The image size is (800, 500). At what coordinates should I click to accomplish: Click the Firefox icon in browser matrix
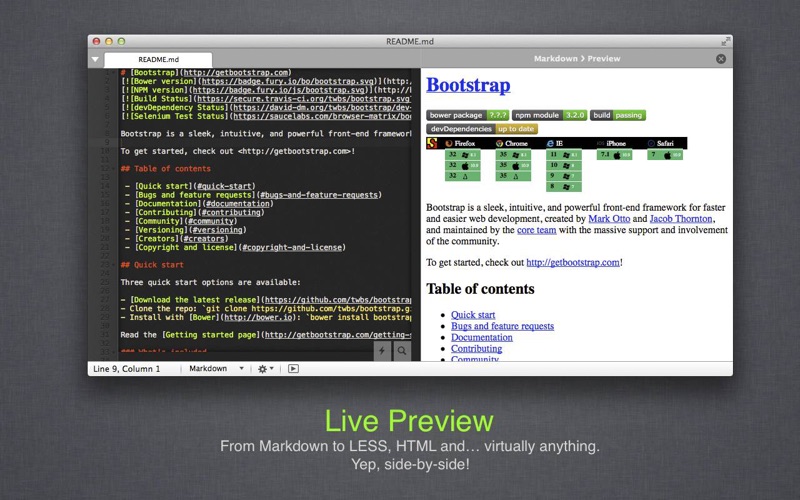coord(449,144)
